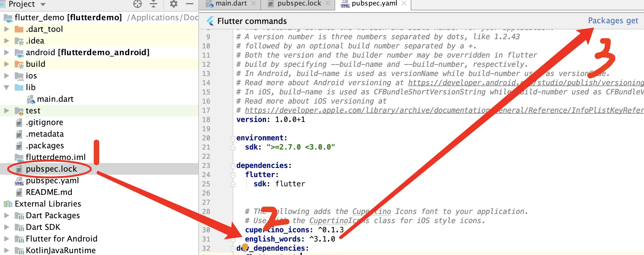Open the .gitignore file

point(45,122)
